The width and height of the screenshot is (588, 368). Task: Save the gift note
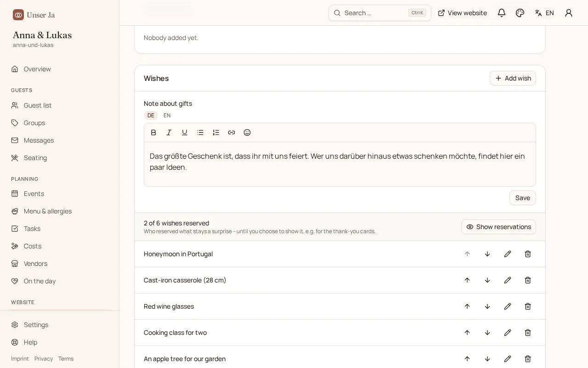(x=523, y=198)
